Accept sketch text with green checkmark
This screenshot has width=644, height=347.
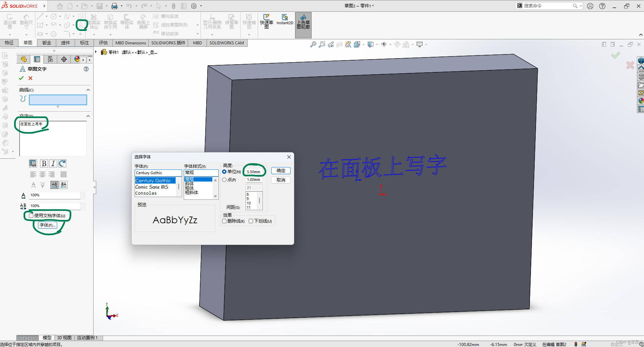click(21, 78)
